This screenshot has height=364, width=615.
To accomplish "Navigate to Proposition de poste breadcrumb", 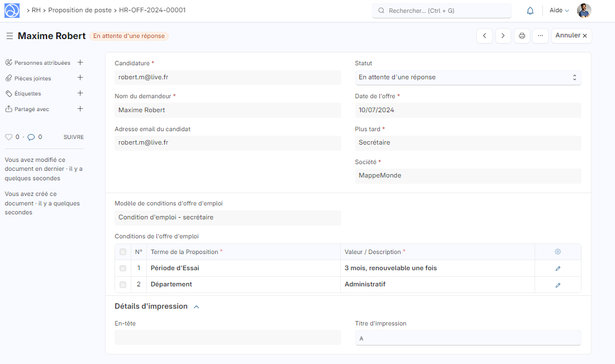I will 79,10.
